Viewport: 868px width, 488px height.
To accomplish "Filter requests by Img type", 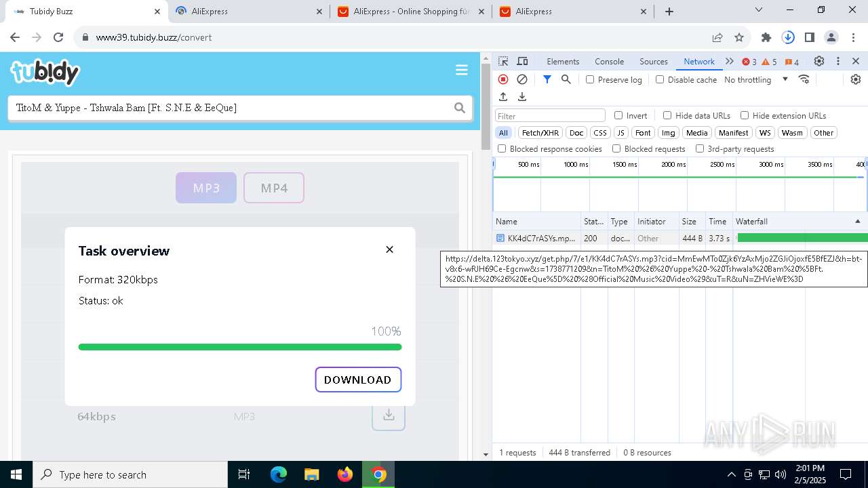I will pos(669,133).
